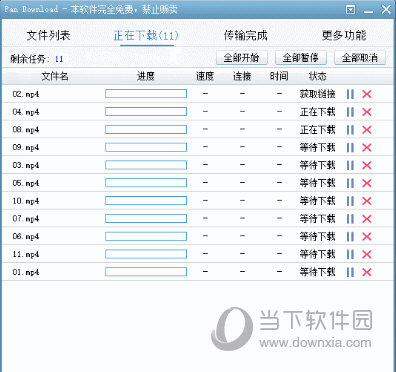Pause the 03.mp4 download

[x=350, y=165]
